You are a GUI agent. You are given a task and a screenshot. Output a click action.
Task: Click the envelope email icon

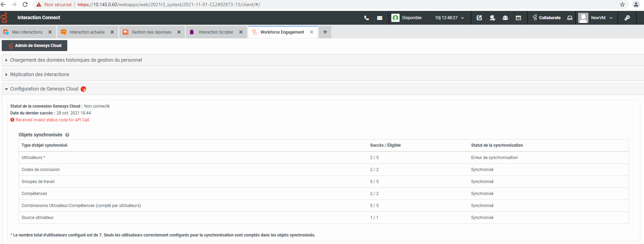[380, 18]
